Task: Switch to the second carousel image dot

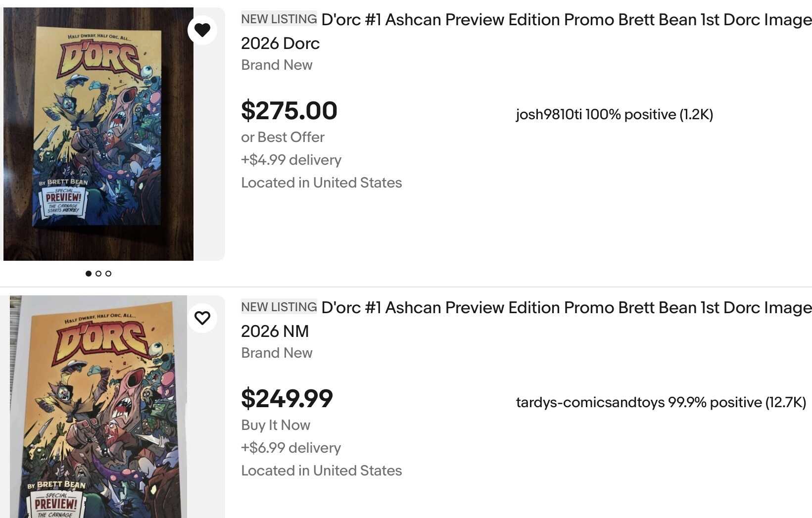Action: coord(98,274)
